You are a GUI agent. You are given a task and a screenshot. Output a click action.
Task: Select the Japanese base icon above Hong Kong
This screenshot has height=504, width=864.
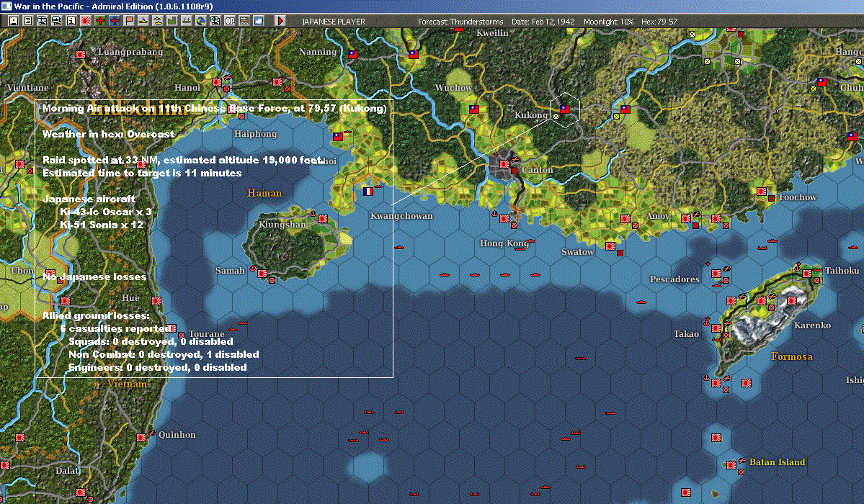point(504,219)
